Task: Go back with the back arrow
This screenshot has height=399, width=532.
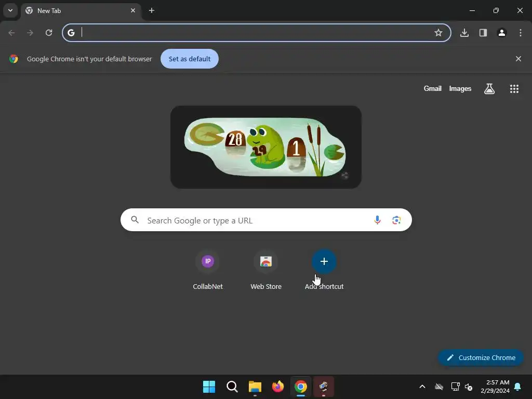Action: (x=11, y=33)
